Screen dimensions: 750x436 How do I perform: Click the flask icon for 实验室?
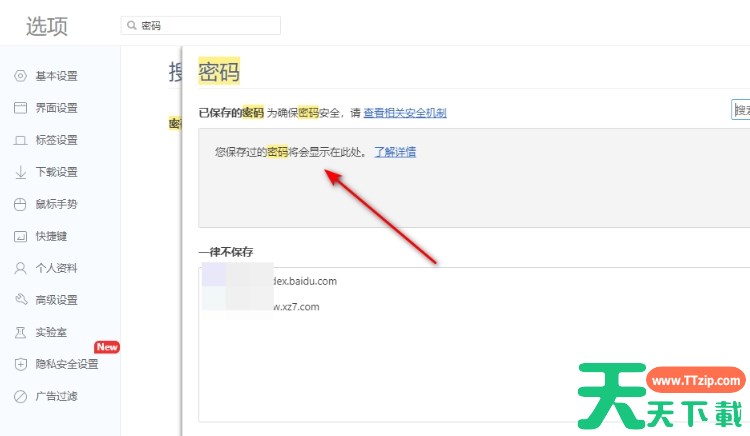20,332
